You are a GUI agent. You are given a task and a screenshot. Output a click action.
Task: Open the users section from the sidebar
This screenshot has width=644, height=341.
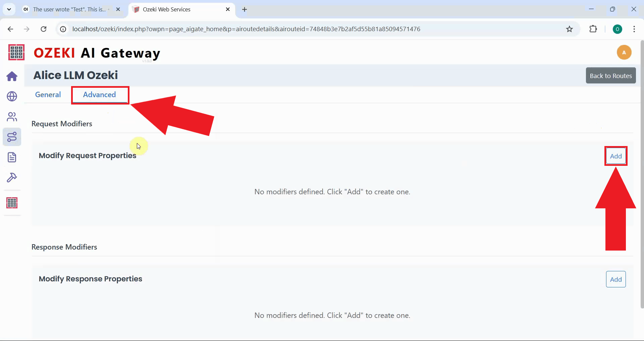(x=12, y=117)
